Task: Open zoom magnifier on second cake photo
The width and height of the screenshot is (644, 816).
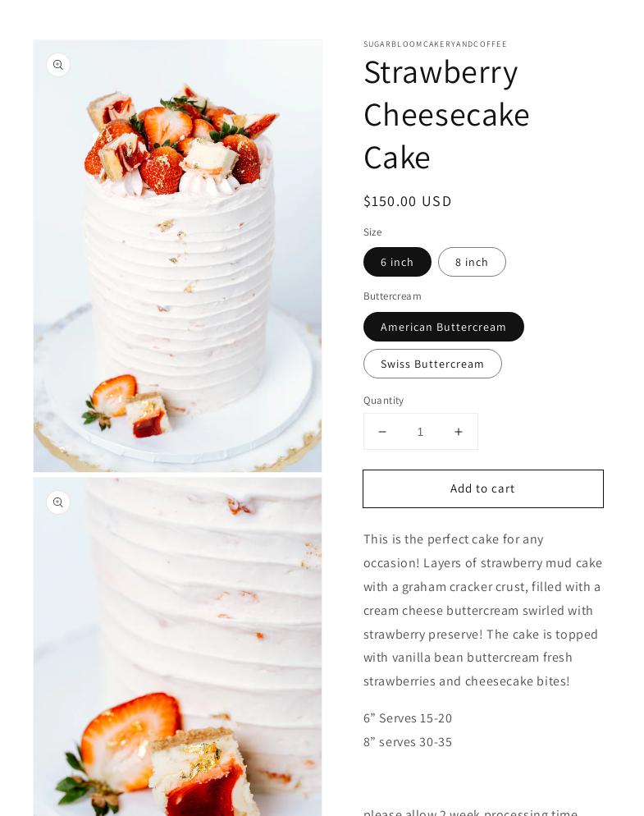Action: coord(57,502)
